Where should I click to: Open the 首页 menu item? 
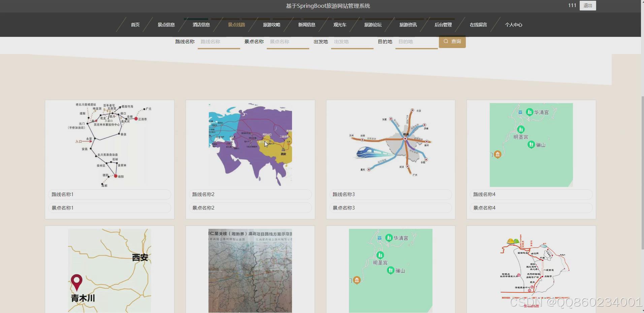135,25
